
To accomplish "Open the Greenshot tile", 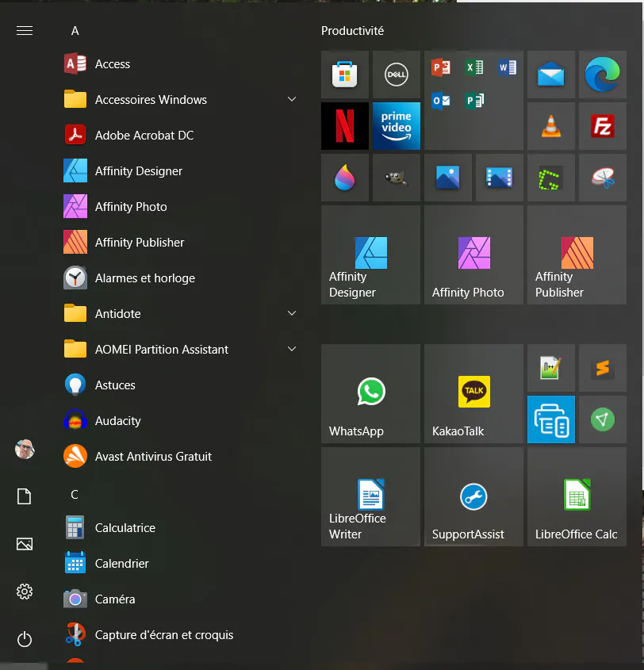I will tap(551, 178).
